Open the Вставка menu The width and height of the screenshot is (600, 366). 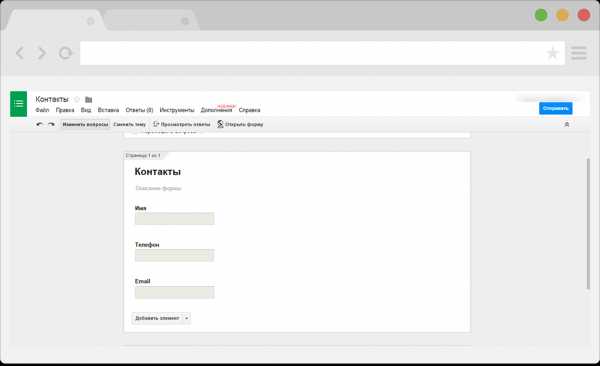point(108,110)
